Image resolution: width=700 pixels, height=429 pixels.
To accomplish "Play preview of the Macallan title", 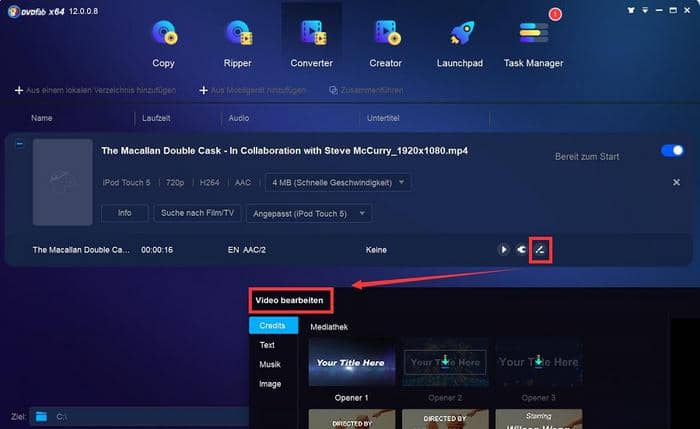I will (503, 250).
